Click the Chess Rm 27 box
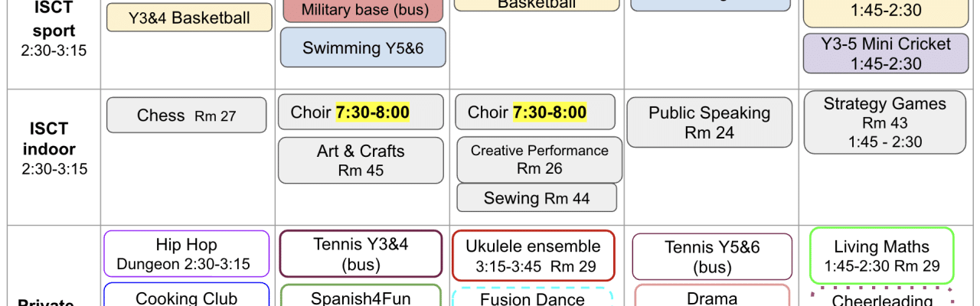The image size is (980, 306). click(187, 116)
